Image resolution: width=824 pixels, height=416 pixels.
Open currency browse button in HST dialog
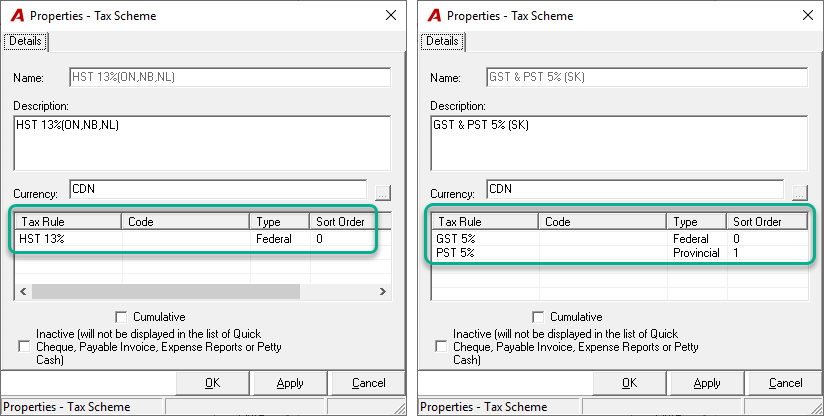click(x=383, y=193)
